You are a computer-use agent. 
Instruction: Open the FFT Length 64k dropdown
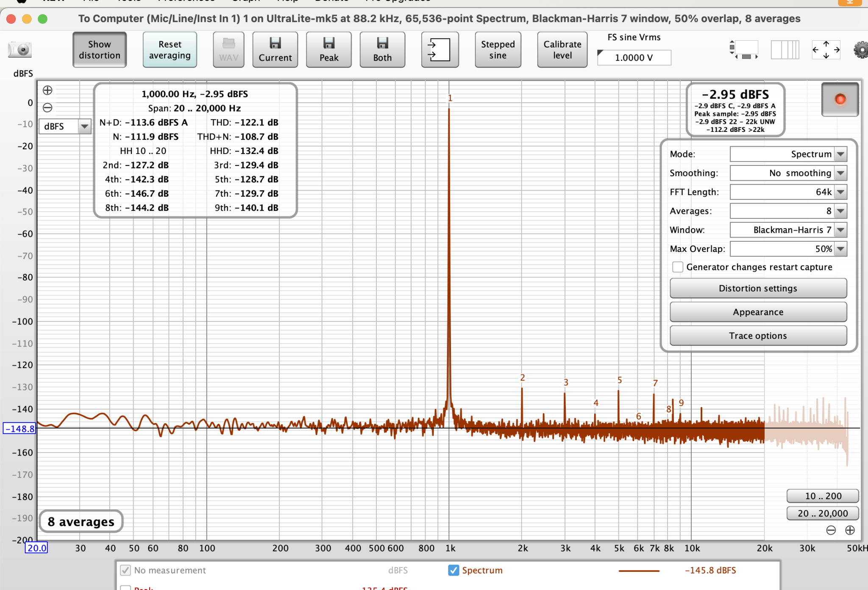pyautogui.click(x=788, y=192)
